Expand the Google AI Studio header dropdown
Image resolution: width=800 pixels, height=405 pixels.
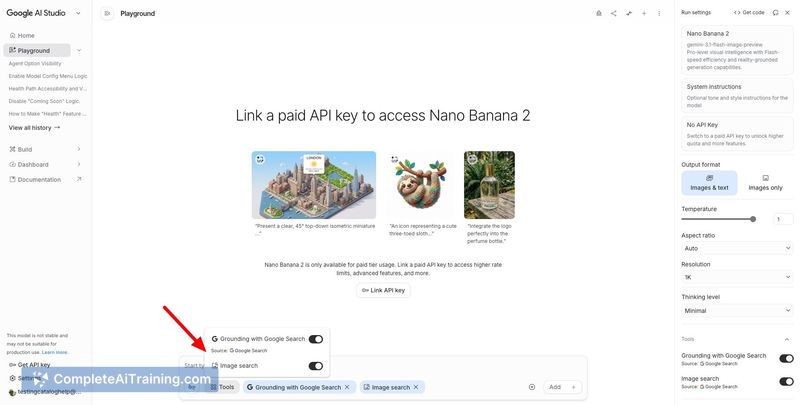tap(78, 13)
